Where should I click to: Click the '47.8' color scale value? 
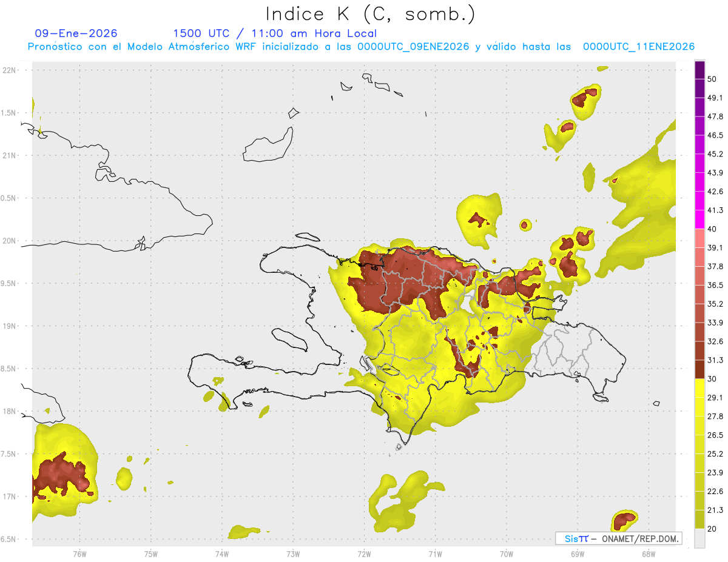(715, 116)
